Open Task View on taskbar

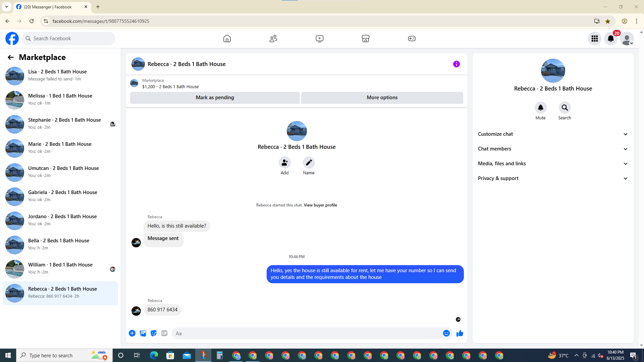(x=137, y=355)
